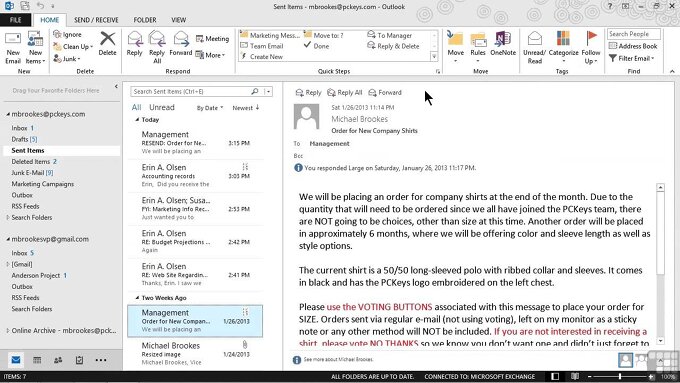Viewport: 680px width, 383px height.
Task: Open the Clean Up dropdown
Action: pyautogui.click(x=73, y=46)
